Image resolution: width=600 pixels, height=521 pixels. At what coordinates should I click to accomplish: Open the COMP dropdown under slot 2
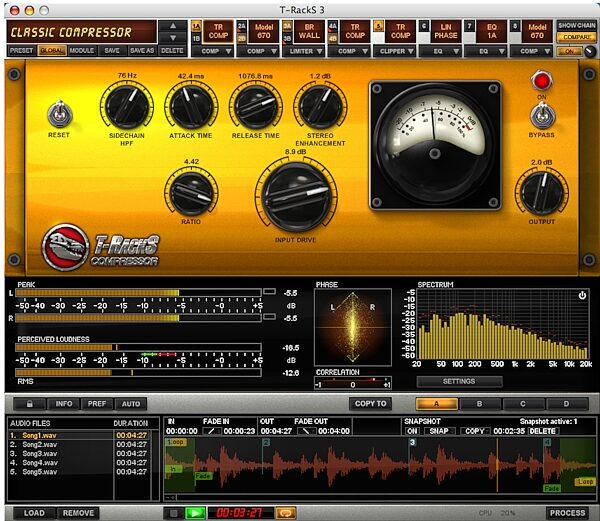(x=258, y=51)
